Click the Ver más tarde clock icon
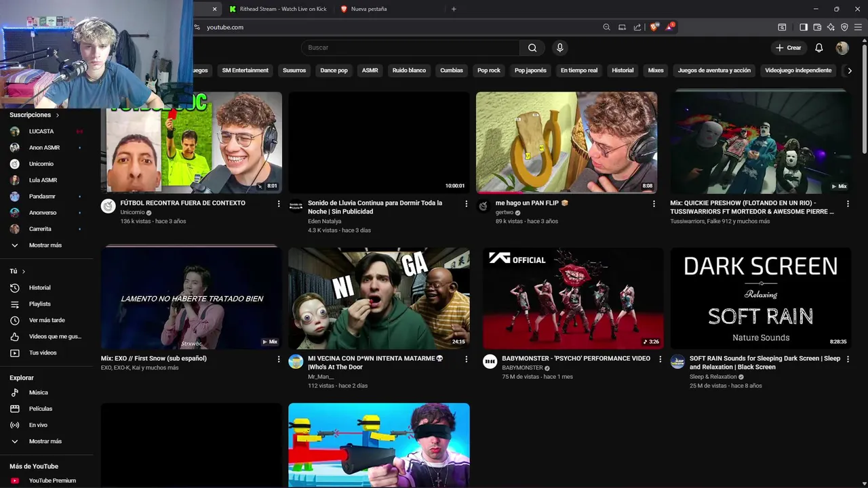868x488 pixels. (14, 320)
